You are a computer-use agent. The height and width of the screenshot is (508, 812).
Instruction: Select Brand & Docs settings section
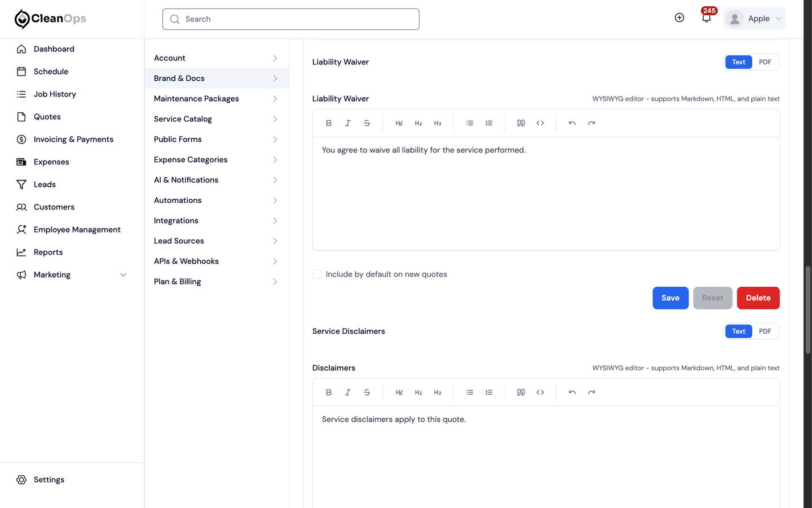click(x=217, y=78)
